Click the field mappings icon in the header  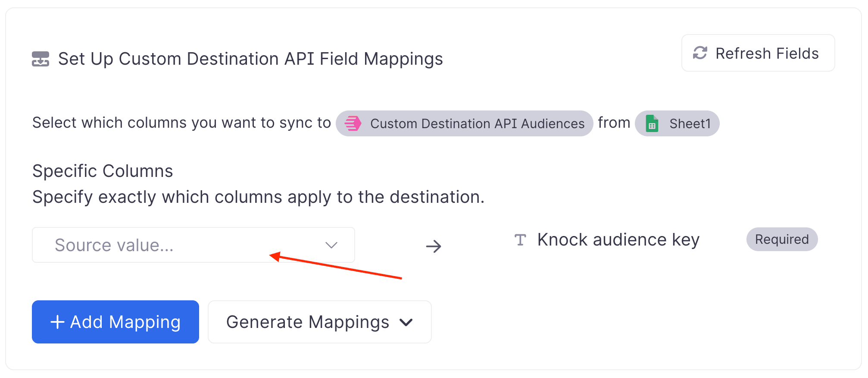pos(41,59)
